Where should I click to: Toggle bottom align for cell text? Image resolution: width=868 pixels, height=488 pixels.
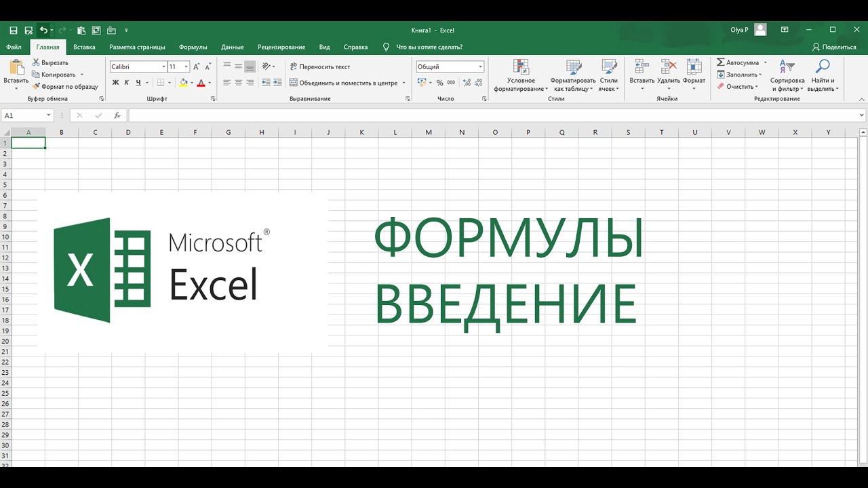click(x=250, y=66)
